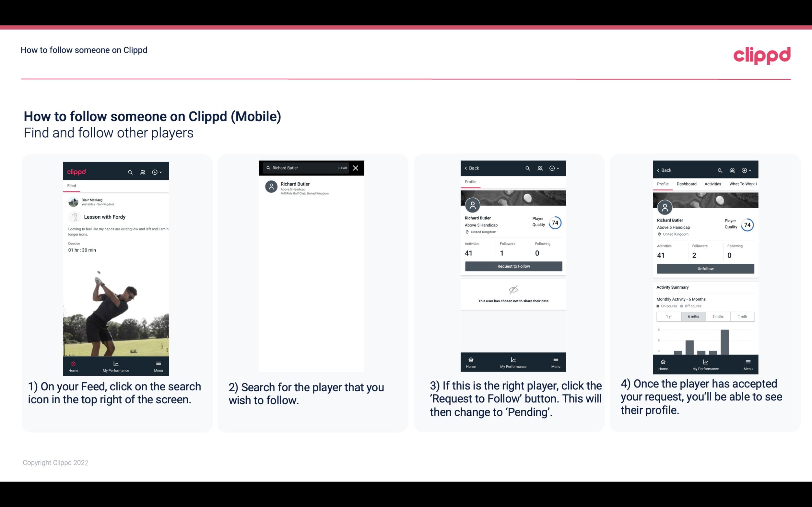Select the Dashboard tab on Richard Butler page
812x507 pixels.
(x=687, y=183)
